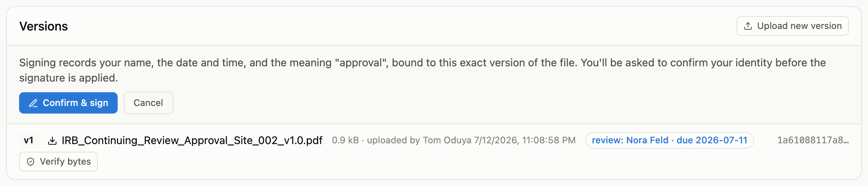Select the v1 version badge
The image size is (868, 186).
pos(29,140)
